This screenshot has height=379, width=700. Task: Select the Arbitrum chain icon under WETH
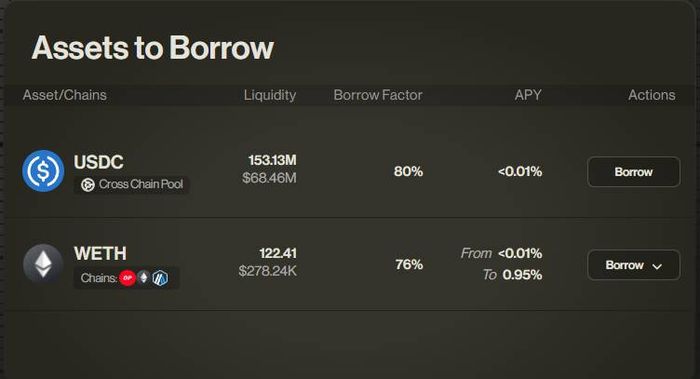(160, 278)
